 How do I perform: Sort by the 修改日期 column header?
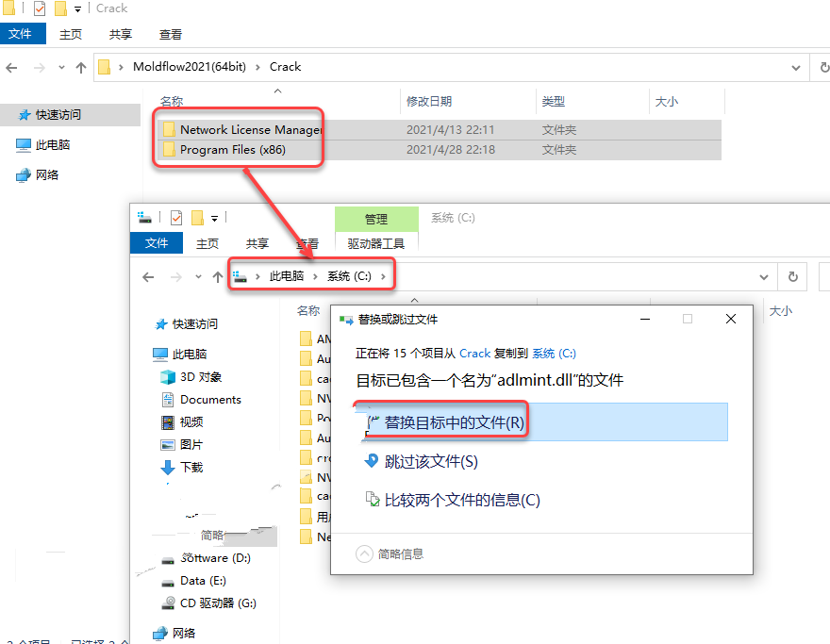(x=429, y=102)
